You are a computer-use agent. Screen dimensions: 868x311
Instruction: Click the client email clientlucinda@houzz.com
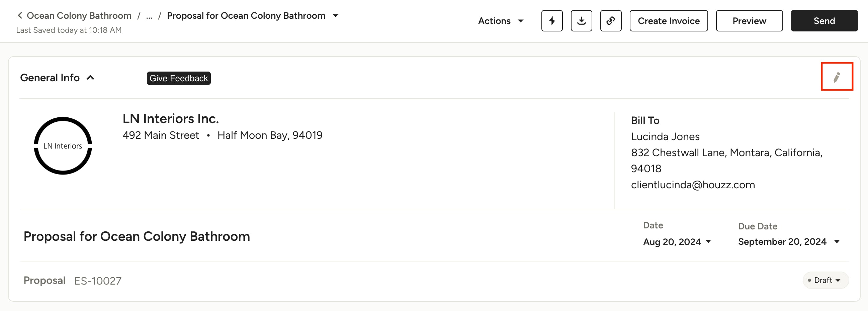tap(692, 185)
